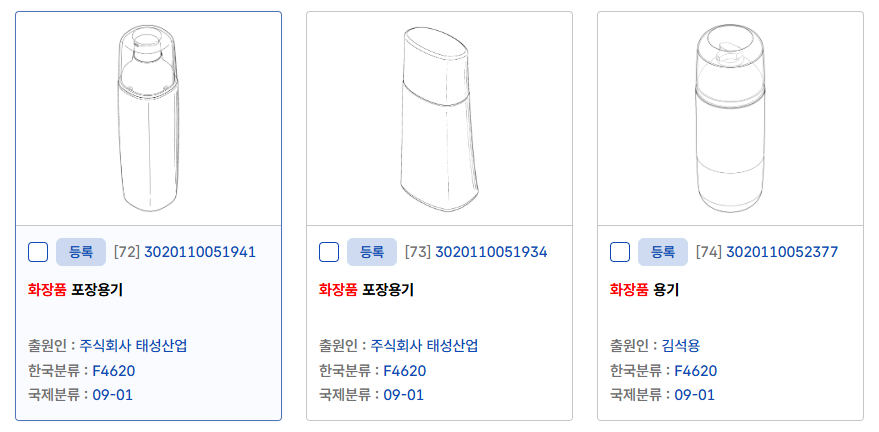Click applicant 주식회사 태성산업 in second card
Viewport: 879px width, 432px height.
click(x=424, y=346)
